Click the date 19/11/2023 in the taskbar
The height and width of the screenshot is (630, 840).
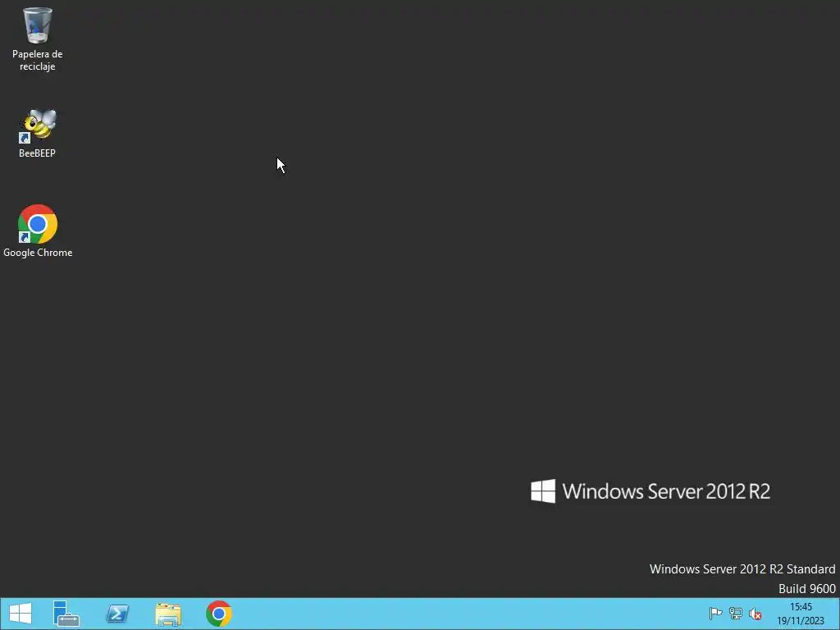[801, 621]
